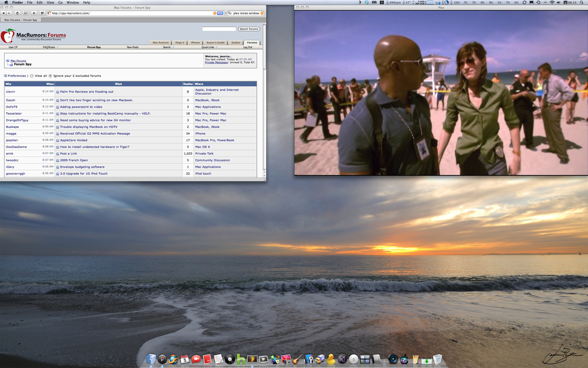
Task: Select the View all radio button
Action: tap(32, 76)
